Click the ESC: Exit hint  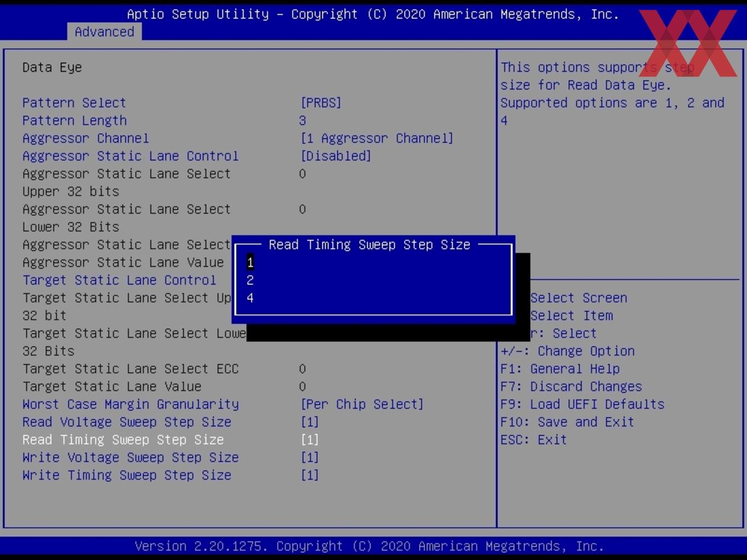pos(534,440)
